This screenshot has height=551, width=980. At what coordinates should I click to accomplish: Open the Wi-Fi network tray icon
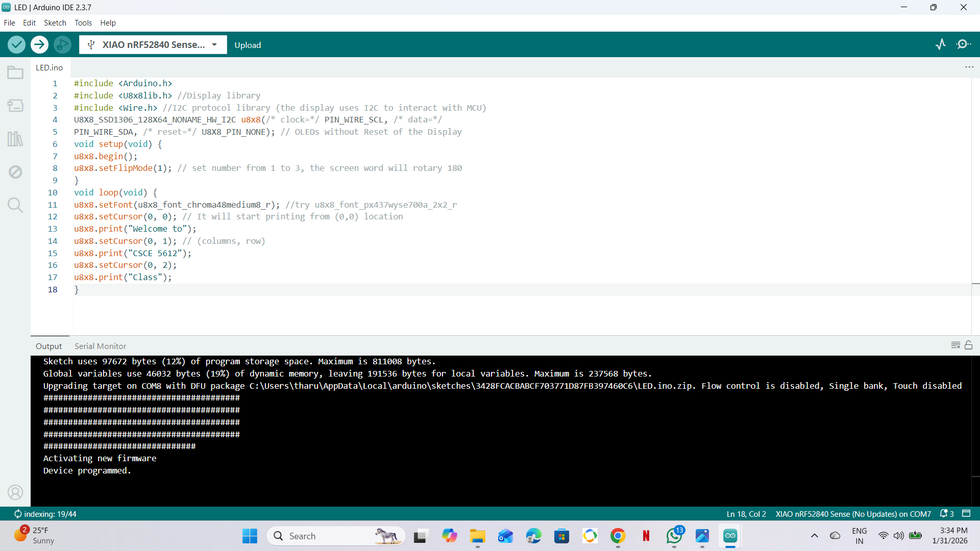click(883, 536)
